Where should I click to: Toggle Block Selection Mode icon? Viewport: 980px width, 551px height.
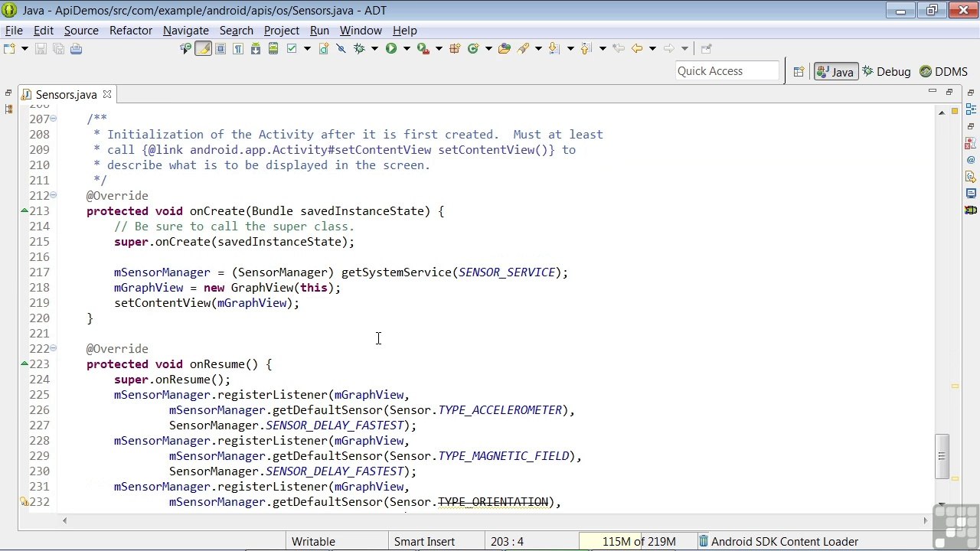(220, 48)
